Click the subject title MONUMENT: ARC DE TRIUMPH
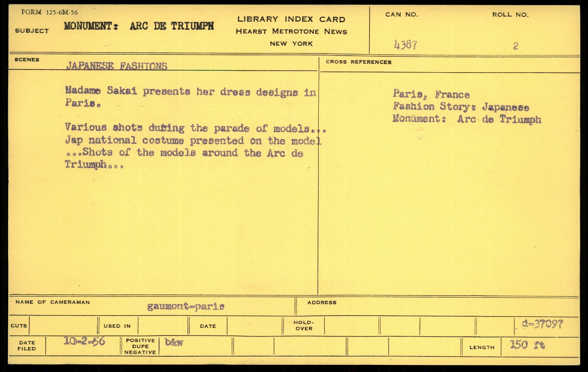 click(x=139, y=26)
